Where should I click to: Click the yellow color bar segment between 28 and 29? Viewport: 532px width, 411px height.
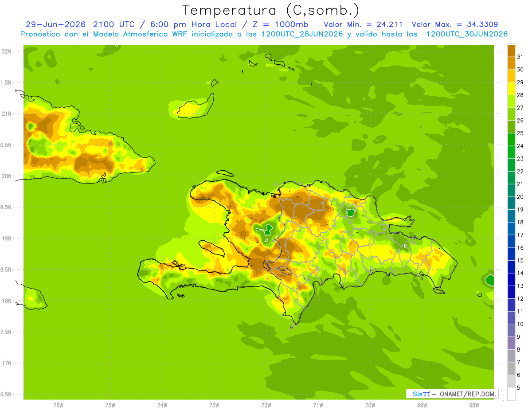point(511,89)
